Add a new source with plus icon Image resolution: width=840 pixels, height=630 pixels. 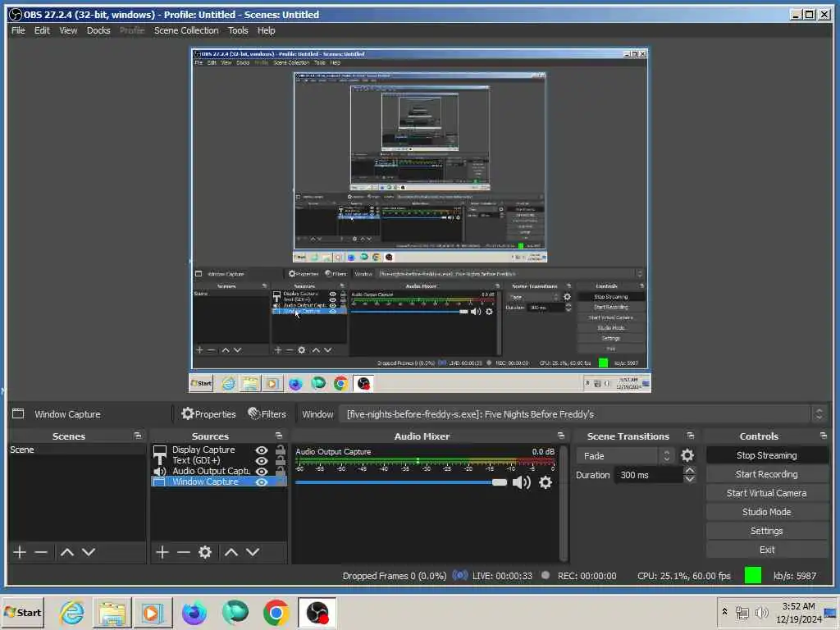click(162, 552)
